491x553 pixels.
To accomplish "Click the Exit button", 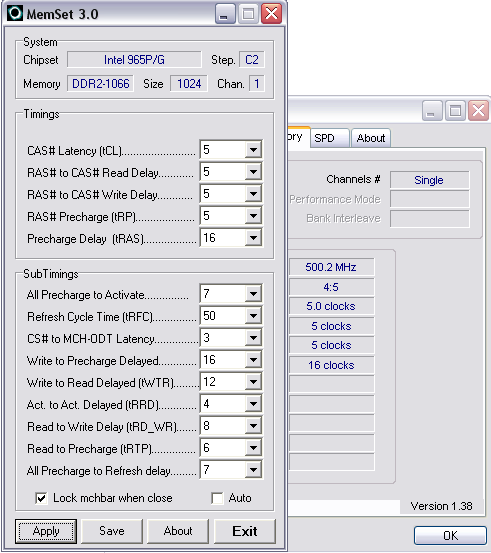I will coord(244,531).
